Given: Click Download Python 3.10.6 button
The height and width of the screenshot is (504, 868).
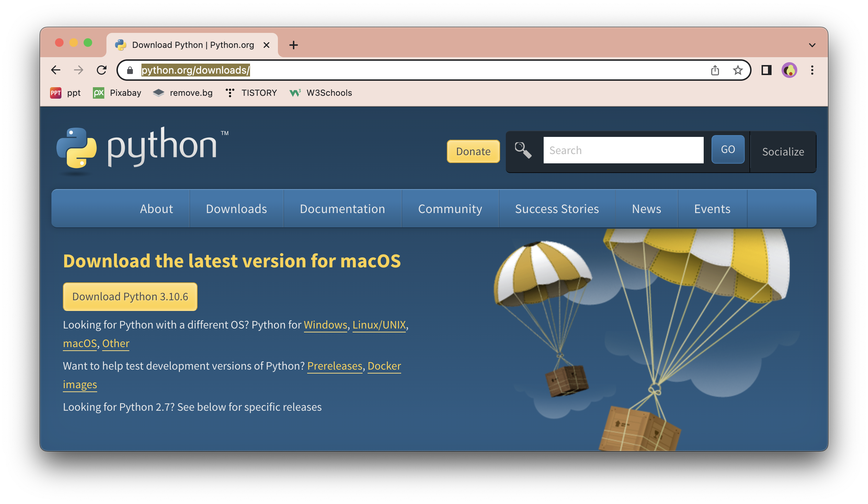Looking at the screenshot, I should tap(130, 297).
